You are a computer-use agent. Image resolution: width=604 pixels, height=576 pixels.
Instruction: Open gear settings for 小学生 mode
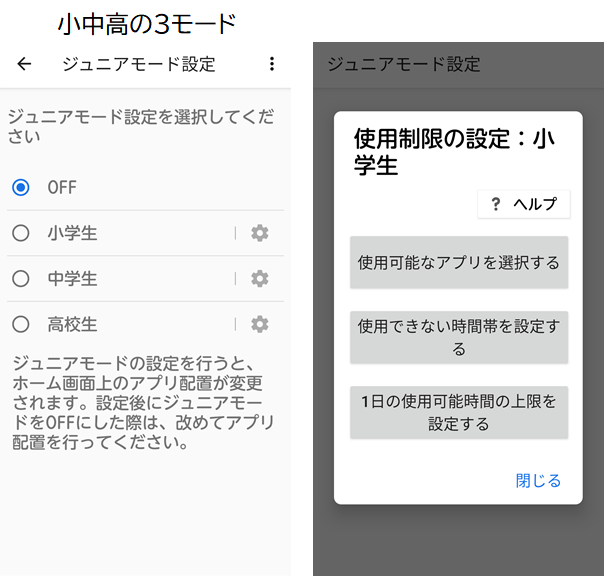(260, 233)
